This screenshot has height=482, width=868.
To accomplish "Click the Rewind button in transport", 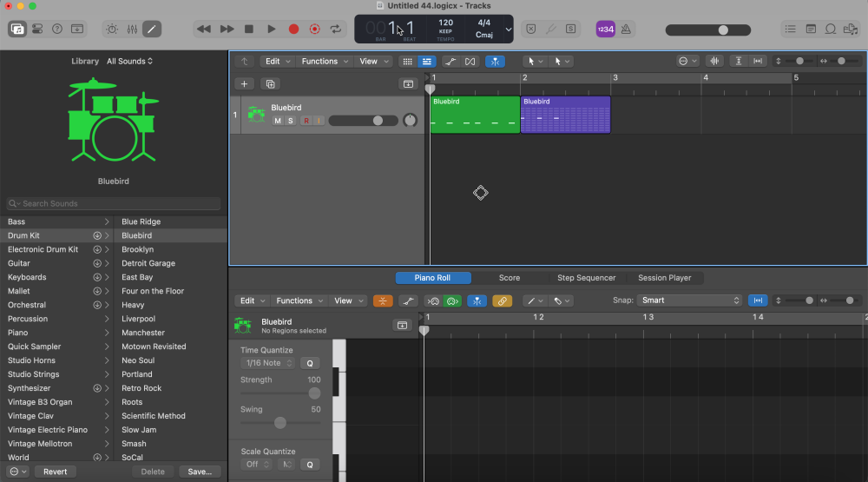I will [x=204, y=29].
